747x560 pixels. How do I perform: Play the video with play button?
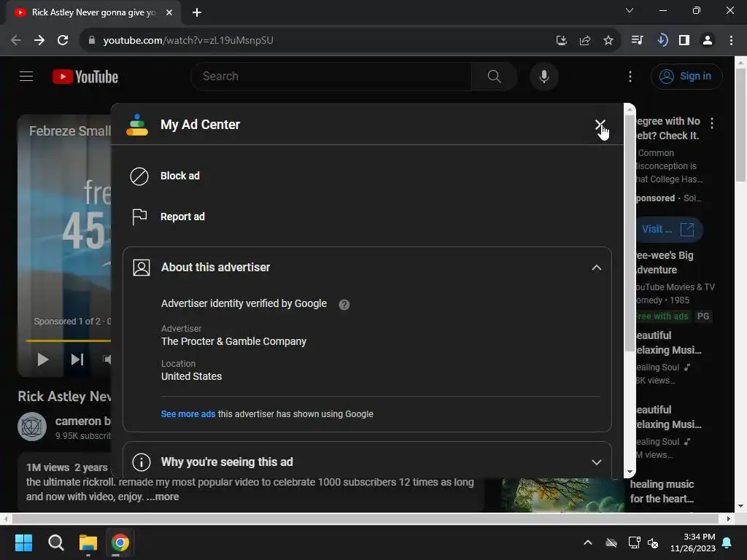[43, 359]
